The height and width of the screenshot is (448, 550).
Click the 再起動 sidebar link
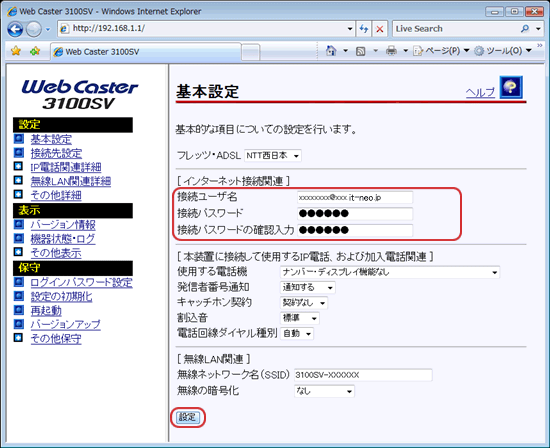click(46, 310)
